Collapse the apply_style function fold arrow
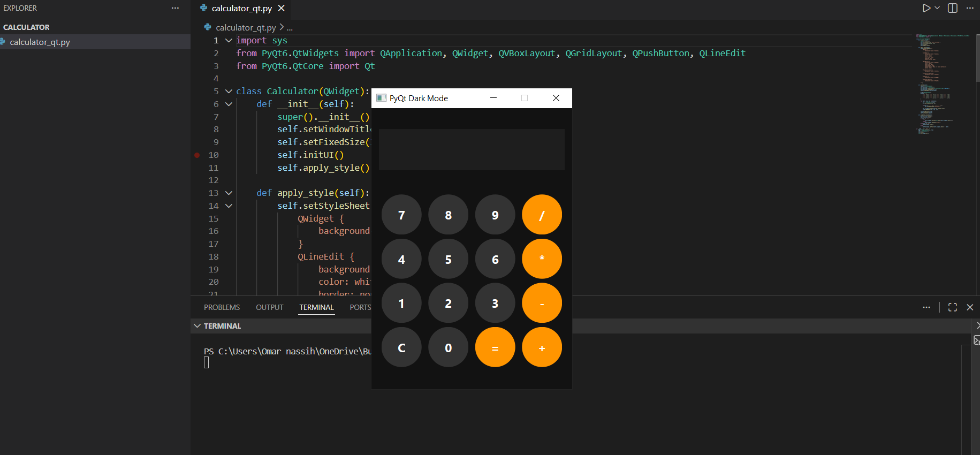This screenshot has height=455, width=980. [229, 193]
